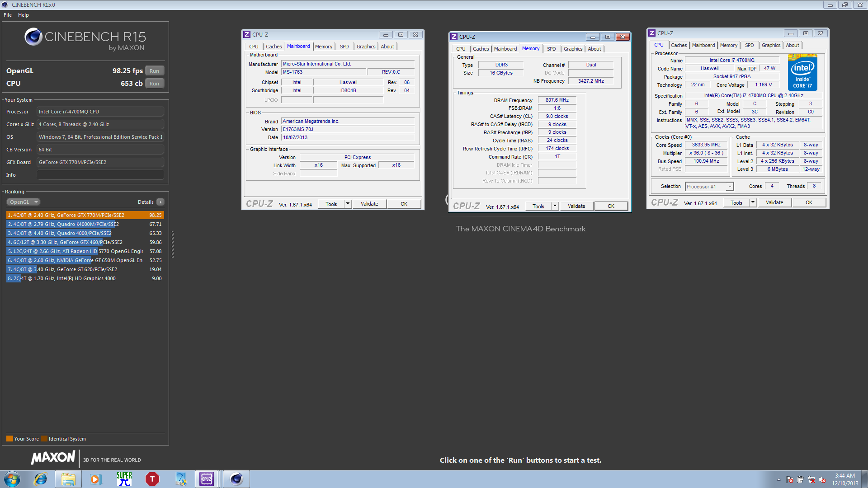The height and width of the screenshot is (488, 868).
Task: Click the Details arrow icon in Ranking
Action: (x=160, y=202)
